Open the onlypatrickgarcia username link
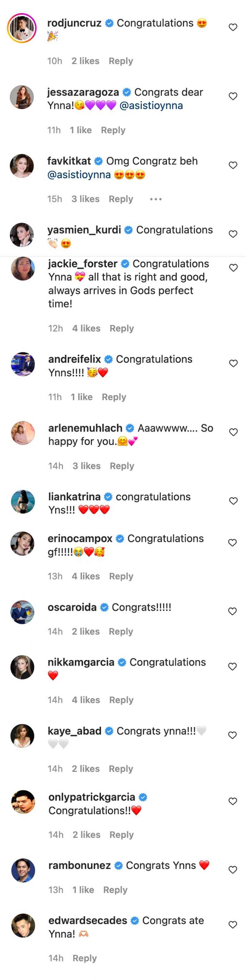Image resolution: width=246 pixels, height=980 pixels. (92, 797)
